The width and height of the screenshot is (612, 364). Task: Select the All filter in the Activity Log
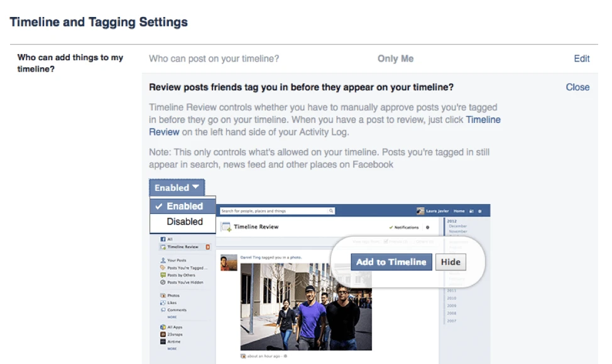pyautogui.click(x=162, y=239)
